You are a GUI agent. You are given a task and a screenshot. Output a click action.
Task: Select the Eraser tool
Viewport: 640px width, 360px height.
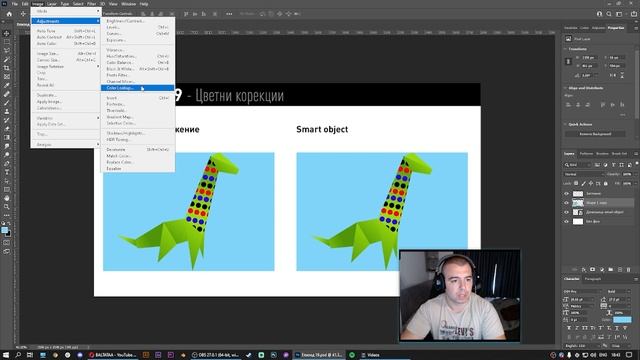click(x=7, y=129)
